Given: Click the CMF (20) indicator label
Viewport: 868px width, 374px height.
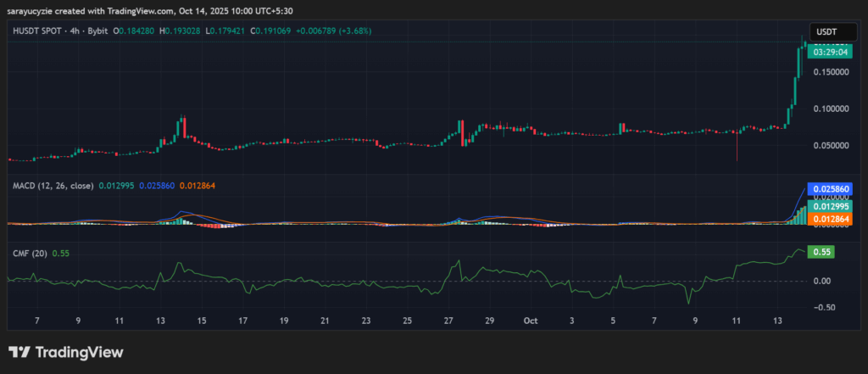Looking at the screenshot, I should click(29, 253).
